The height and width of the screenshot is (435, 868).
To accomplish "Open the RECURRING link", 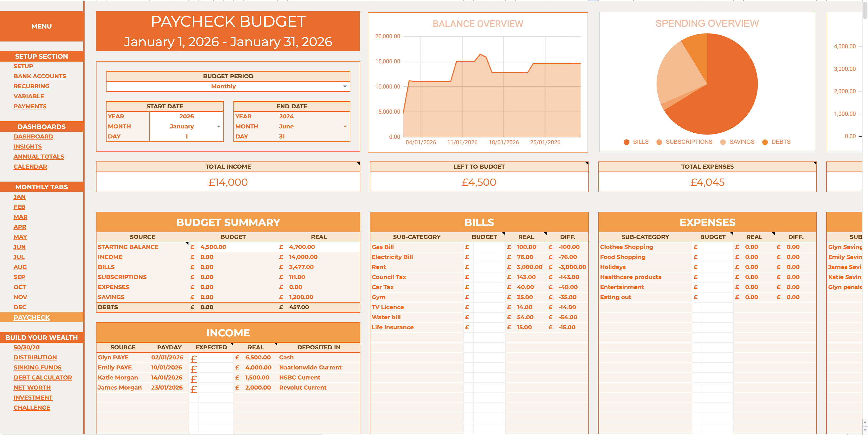I will pyautogui.click(x=31, y=87).
